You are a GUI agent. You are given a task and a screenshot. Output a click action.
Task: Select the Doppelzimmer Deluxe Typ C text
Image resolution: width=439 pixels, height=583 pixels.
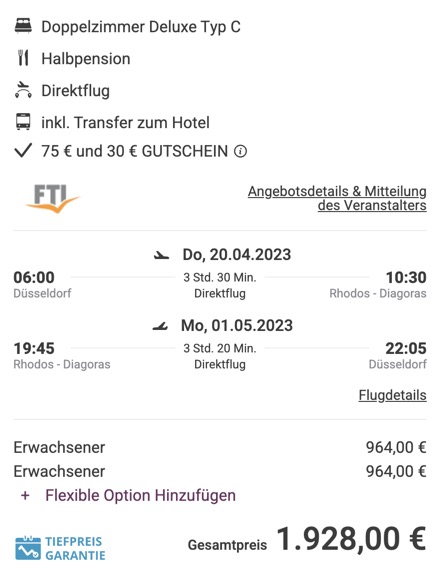coord(141,27)
